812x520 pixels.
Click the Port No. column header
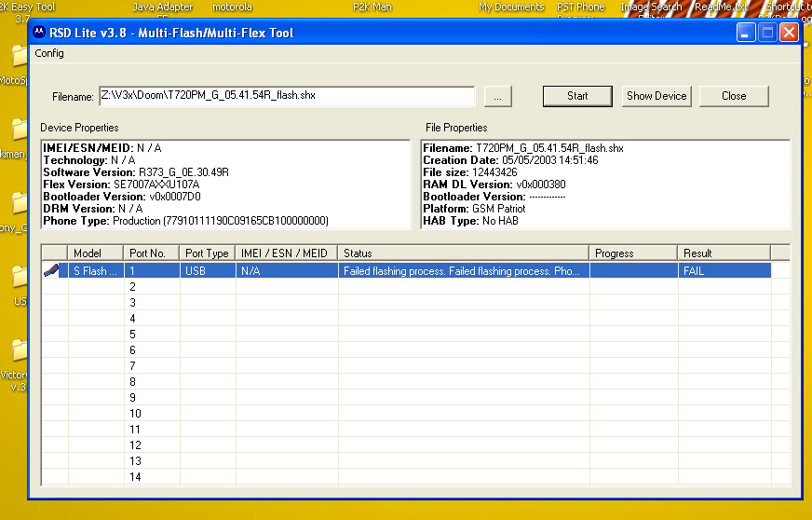pyautogui.click(x=151, y=253)
